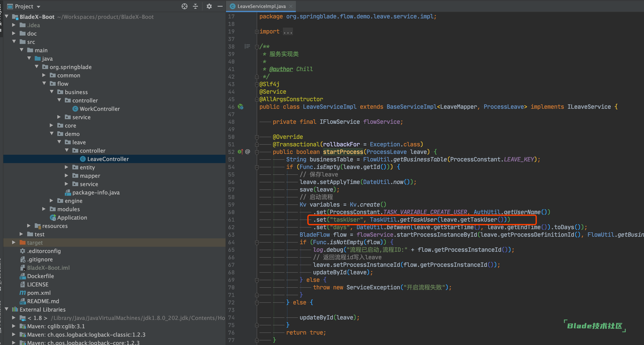Expand the resources folder

29,226
